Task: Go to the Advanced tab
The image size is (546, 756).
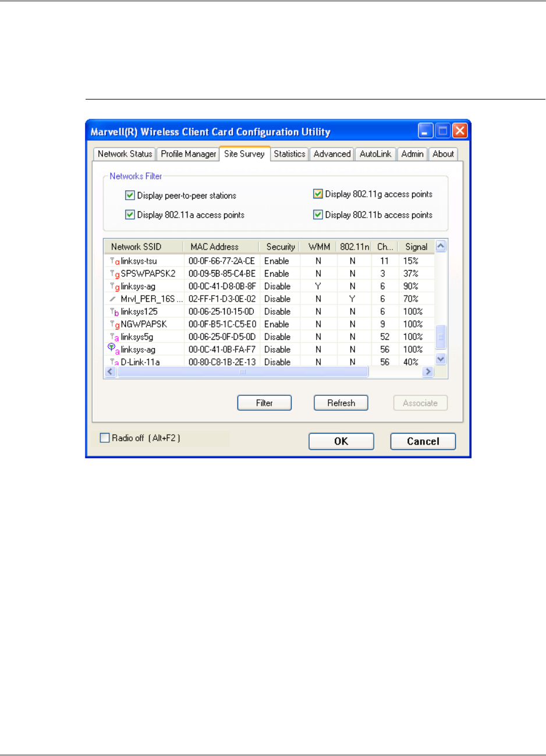Action: tap(332, 154)
